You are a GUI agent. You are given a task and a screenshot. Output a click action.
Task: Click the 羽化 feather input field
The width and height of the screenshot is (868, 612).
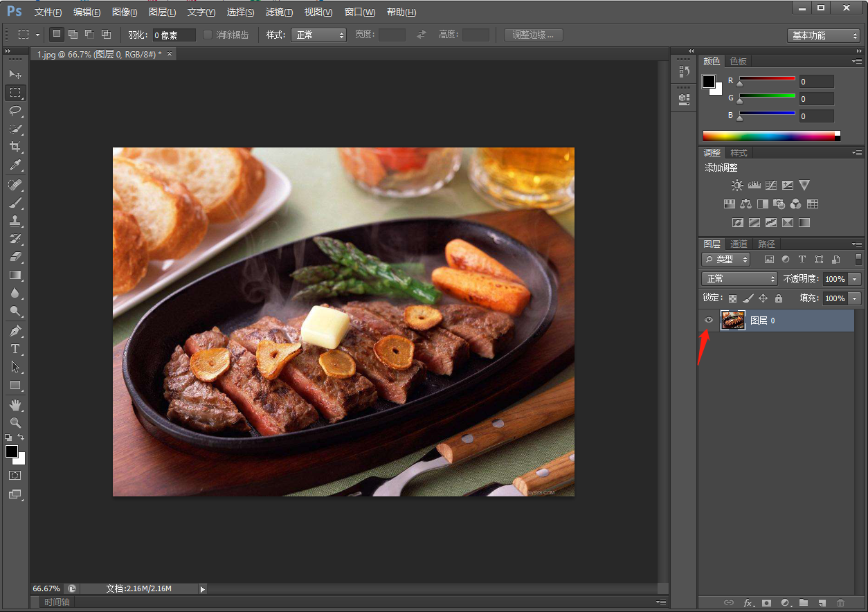(x=174, y=35)
